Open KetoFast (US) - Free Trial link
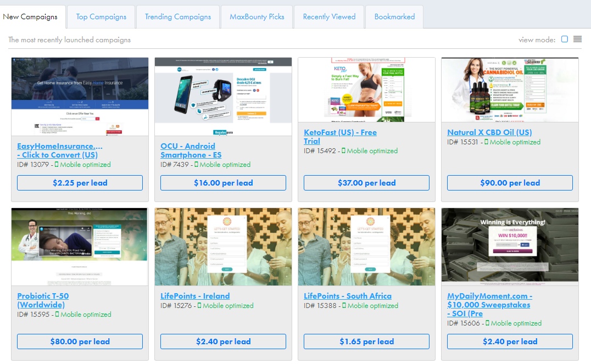This screenshot has width=591, height=364. tap(340, 137)
